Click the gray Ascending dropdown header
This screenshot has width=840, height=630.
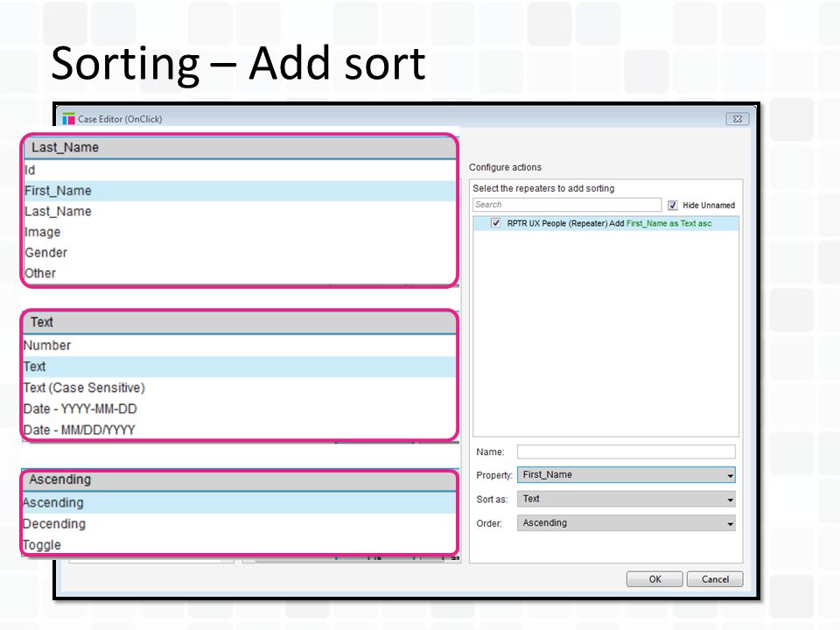[x=240, y=479]
